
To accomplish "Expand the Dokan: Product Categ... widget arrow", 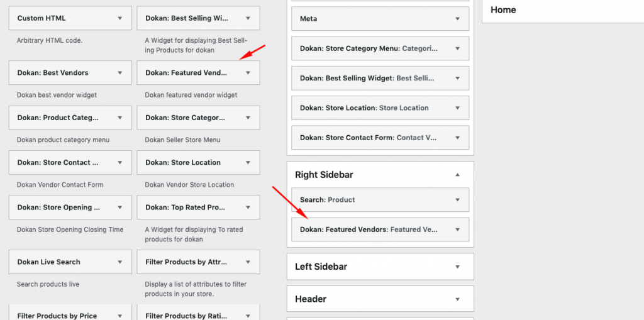I will 120,118.
